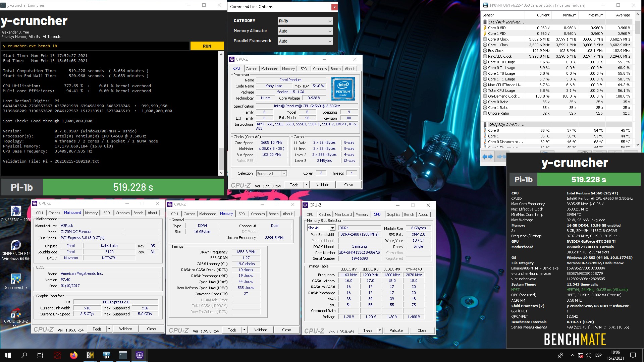The height and width of the screenshot is (362, 644).
Task: Open About tab in the SPD CPU-Z window
Action: [x=423, y=215]
